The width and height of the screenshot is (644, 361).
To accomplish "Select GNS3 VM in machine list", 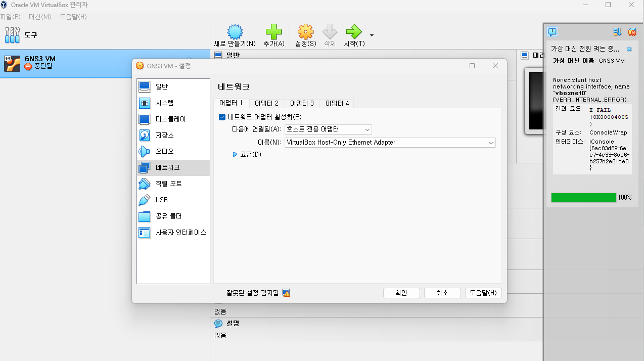I will [105, 63].
